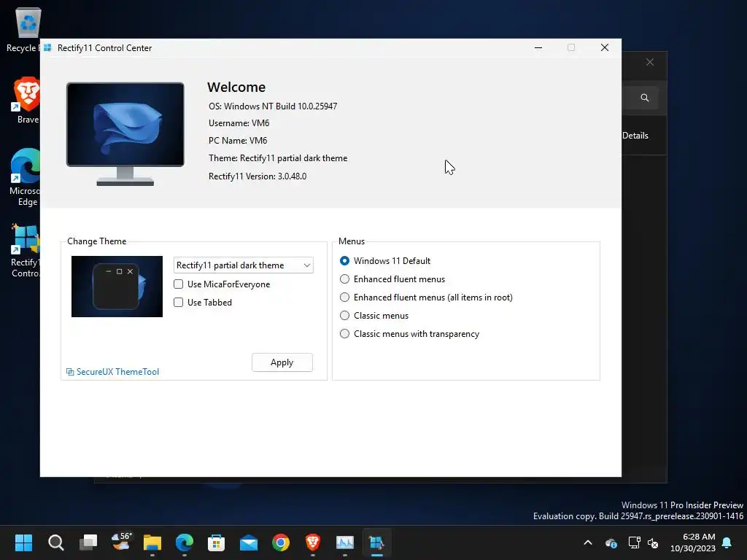Click the Apply theme button

coord(282,362)
